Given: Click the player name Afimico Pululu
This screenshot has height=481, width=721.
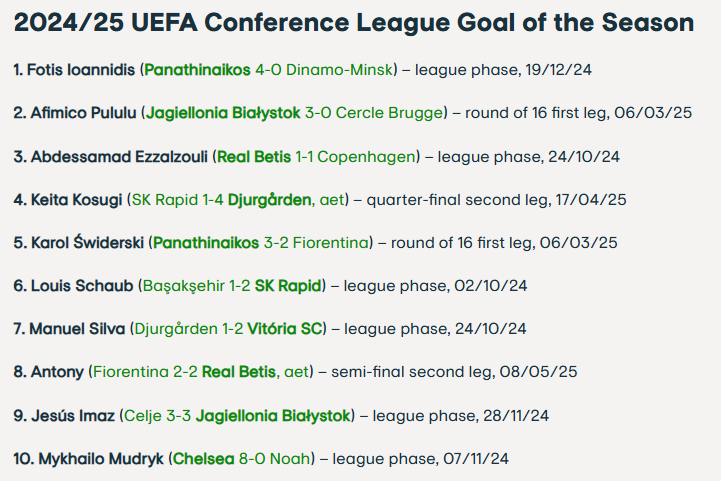Looking at the screenshot, I should point(84,113).
